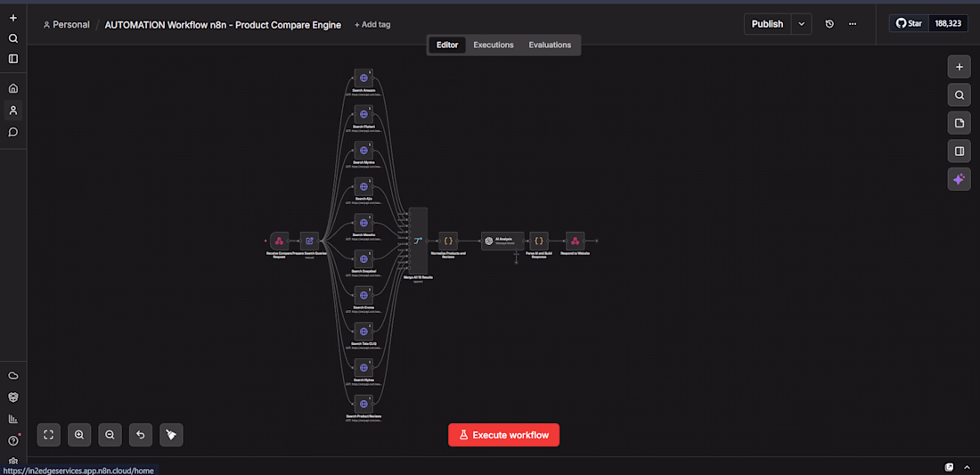Select the Search Snapdeal node

363,259
